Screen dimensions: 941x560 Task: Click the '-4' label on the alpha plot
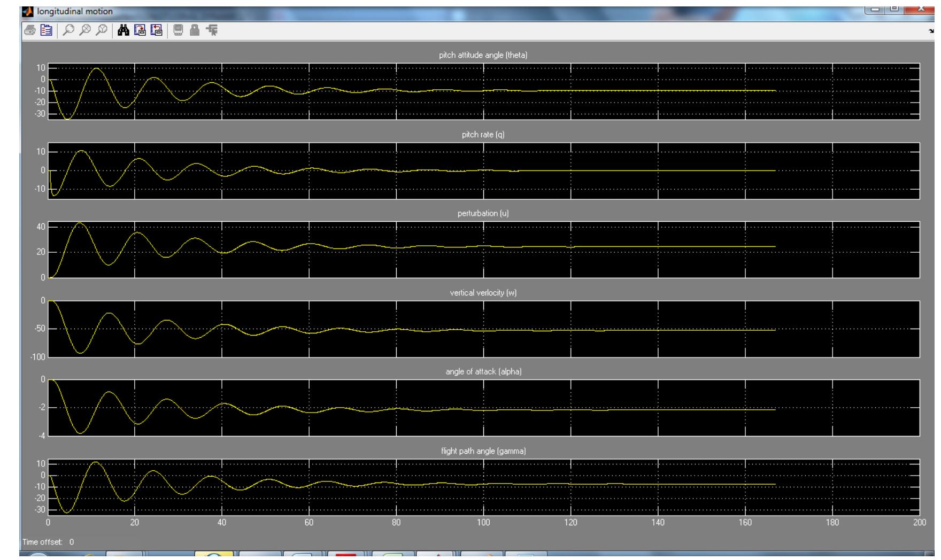tap(43, 435)
